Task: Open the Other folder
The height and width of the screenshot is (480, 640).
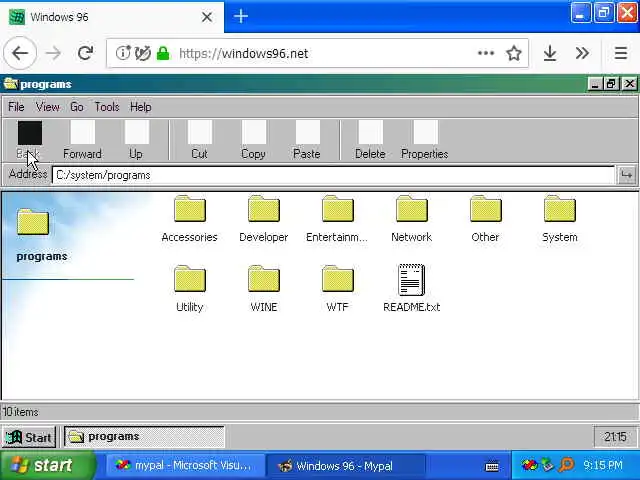Action: [x=485, y=219]
